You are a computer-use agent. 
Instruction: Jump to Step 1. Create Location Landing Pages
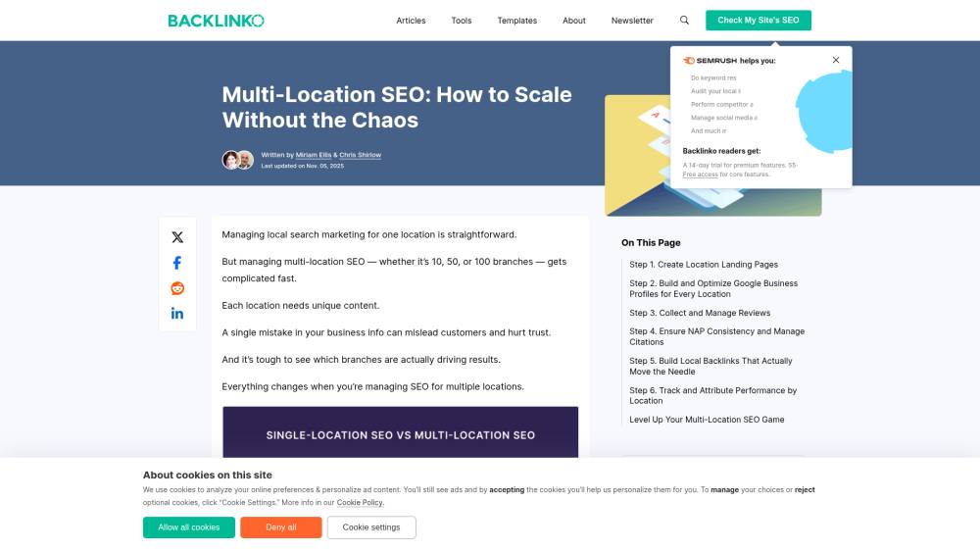pyautogui.click(x=703, y=265)
